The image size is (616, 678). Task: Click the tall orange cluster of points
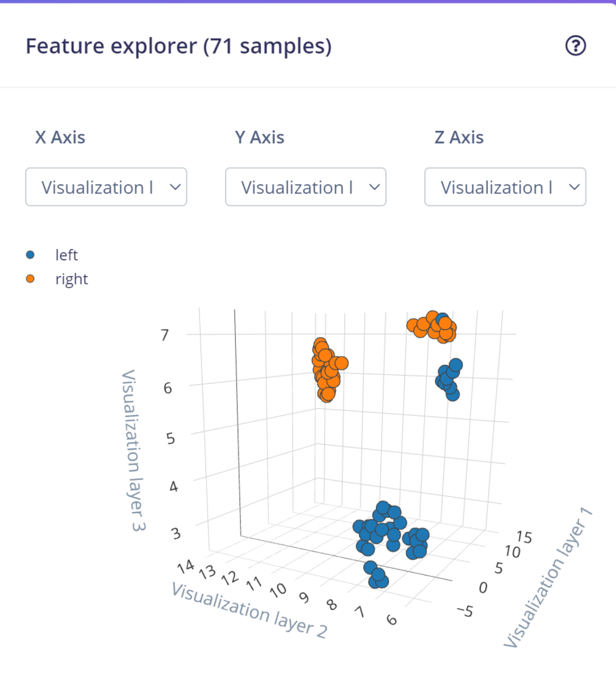pos(326,371)
